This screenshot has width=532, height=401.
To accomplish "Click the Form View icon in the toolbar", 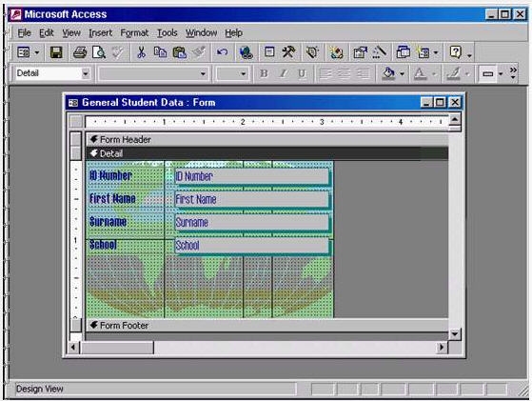I will click(x=24, y=52).
